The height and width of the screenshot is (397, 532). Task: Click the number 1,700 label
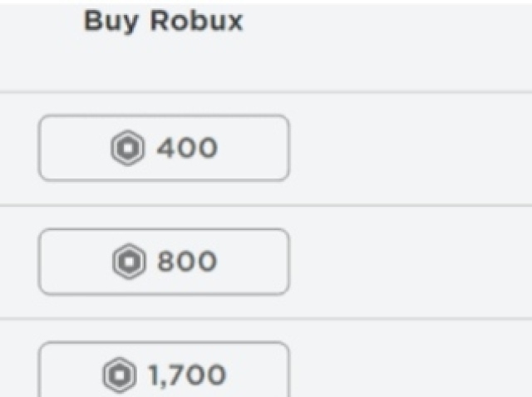click(x=187, y=375)
